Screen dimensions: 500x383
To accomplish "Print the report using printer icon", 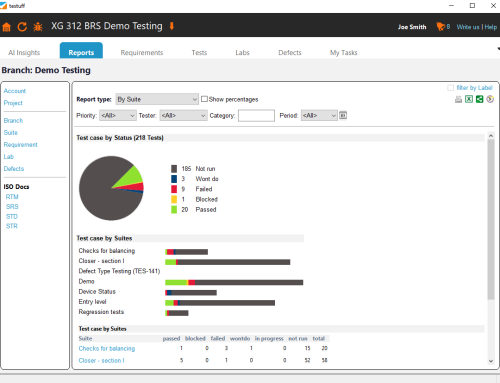I will (459, 99).
